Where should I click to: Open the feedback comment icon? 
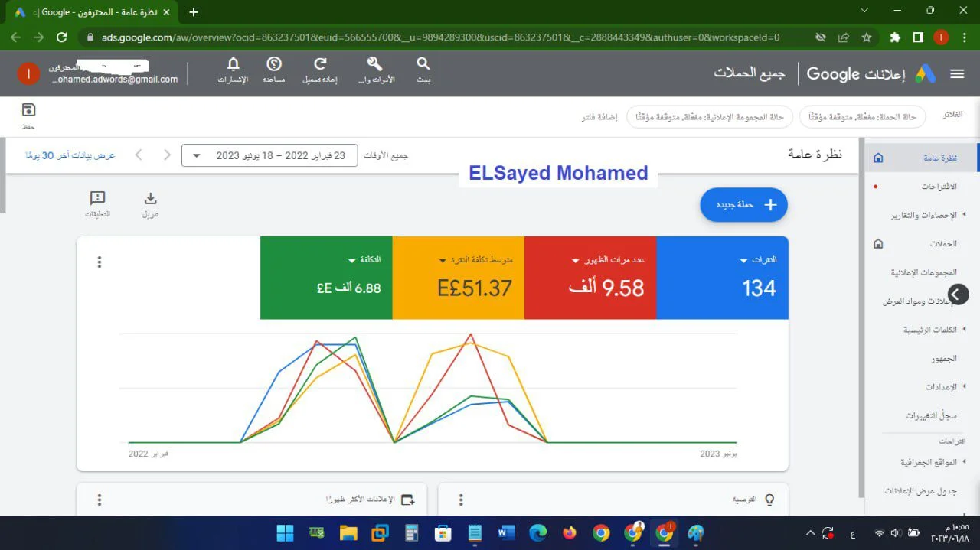click(x=97, y=199)
